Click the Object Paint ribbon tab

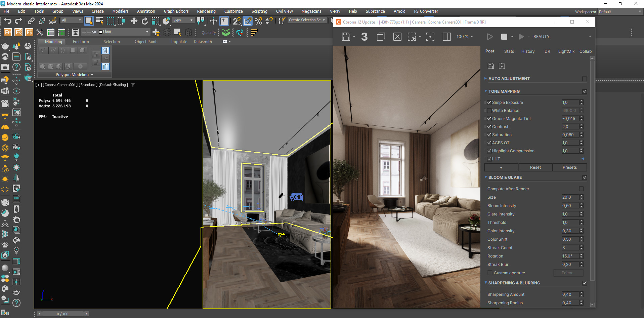(x=145, y=42)
